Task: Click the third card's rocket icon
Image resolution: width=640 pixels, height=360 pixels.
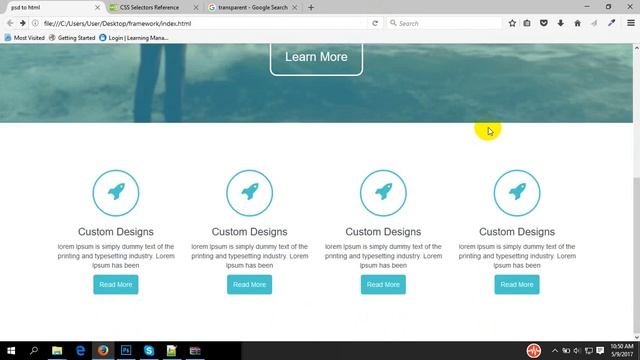Action: pos(383,193)
